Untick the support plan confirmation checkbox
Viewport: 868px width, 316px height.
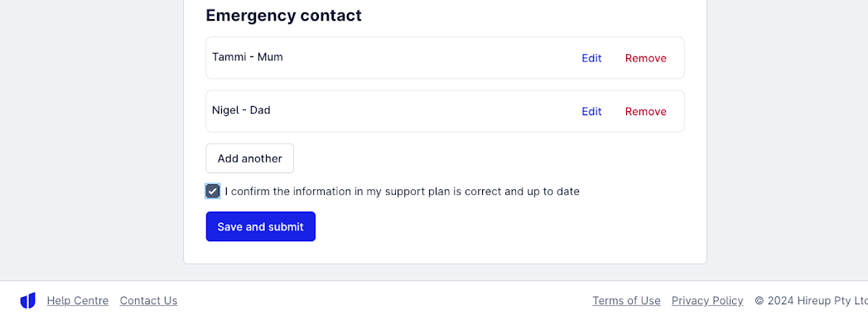point(213,192)
